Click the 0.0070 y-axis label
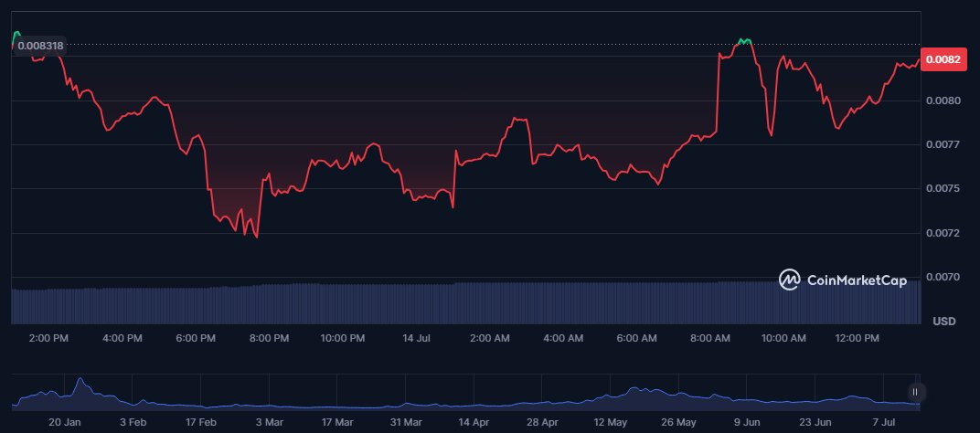Image resolution: width=980 pixels, height=433 pixels. point(943,277)
